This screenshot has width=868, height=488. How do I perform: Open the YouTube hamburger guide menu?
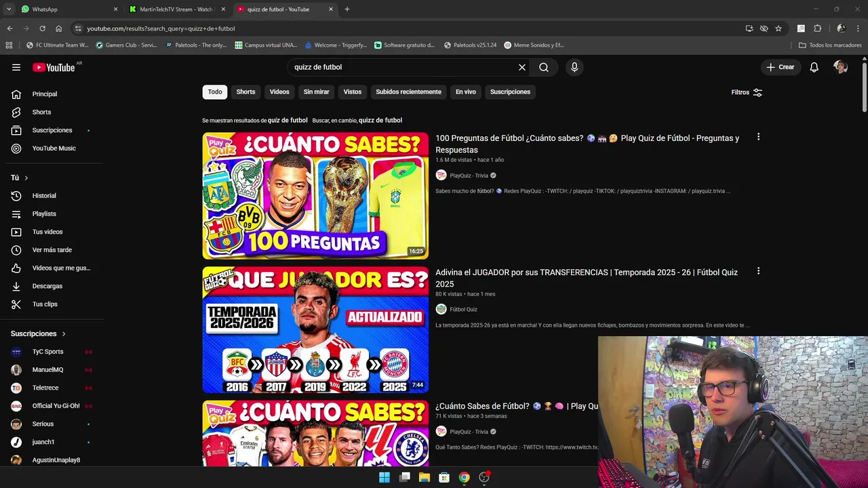pyautogui.click(x=16, y=67)
